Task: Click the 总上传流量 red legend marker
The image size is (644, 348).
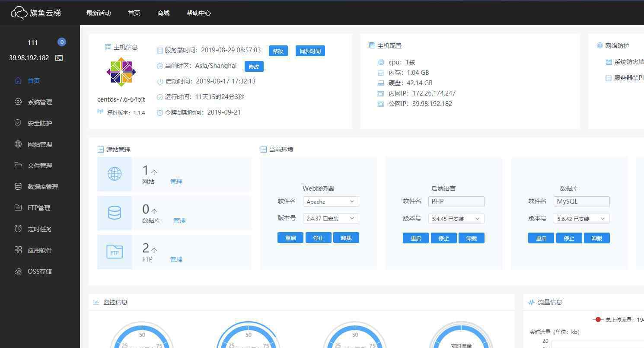Action: point(598,319)
